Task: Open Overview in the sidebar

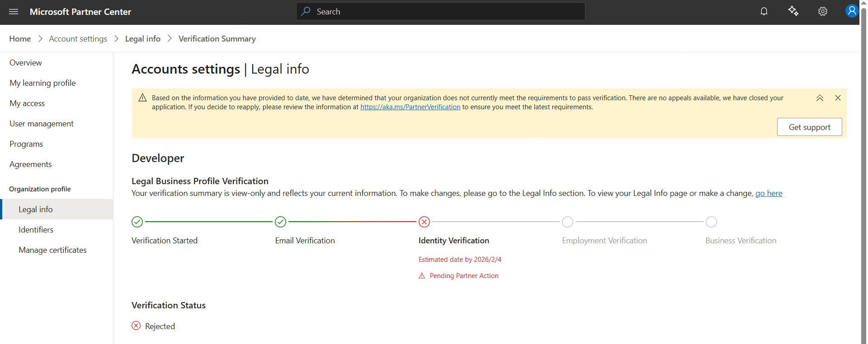Action: pyautogui.click(x=57, y=63)
